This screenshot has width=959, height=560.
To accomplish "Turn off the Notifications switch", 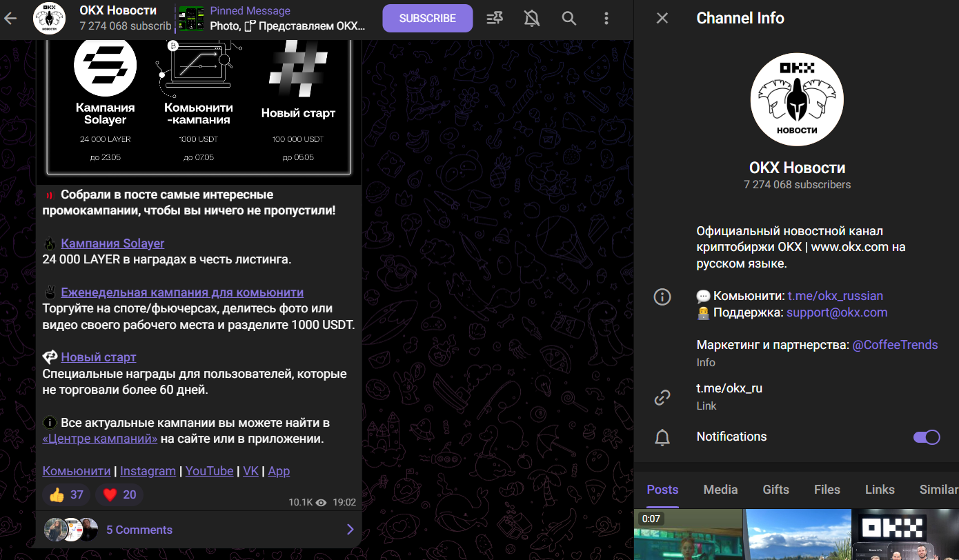I will point(927,437).
